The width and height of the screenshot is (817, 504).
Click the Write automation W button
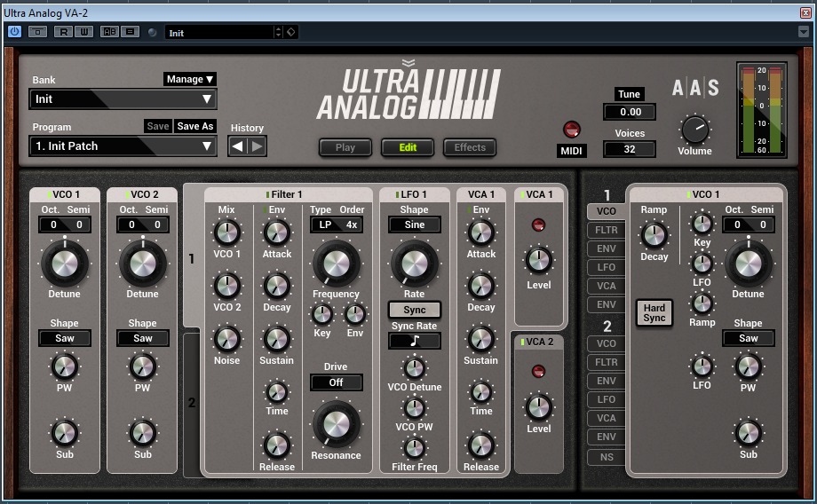83,32
